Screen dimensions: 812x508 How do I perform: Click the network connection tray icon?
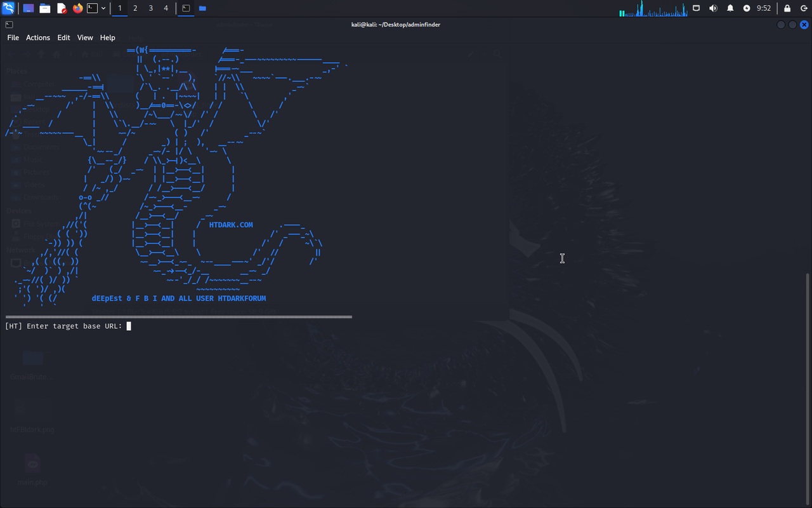point(697,8)
